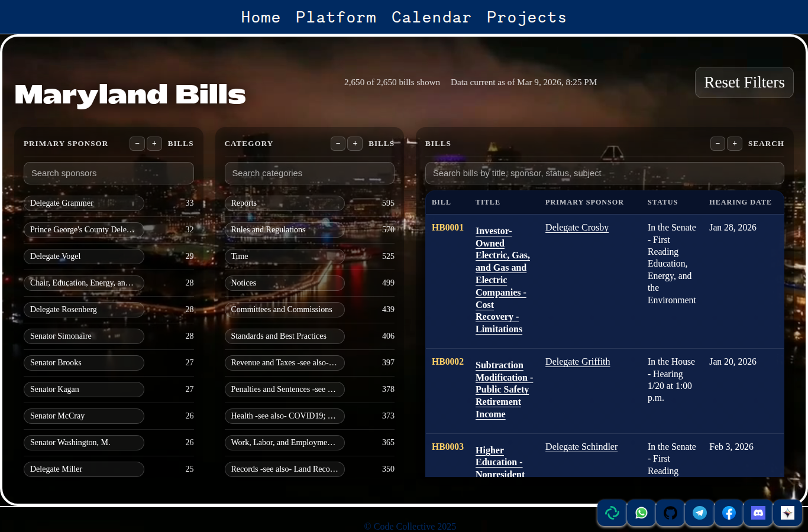Screen dimensions: 808x532
Task: Click the green sync loop icon
Action: (x=611, y=513)
